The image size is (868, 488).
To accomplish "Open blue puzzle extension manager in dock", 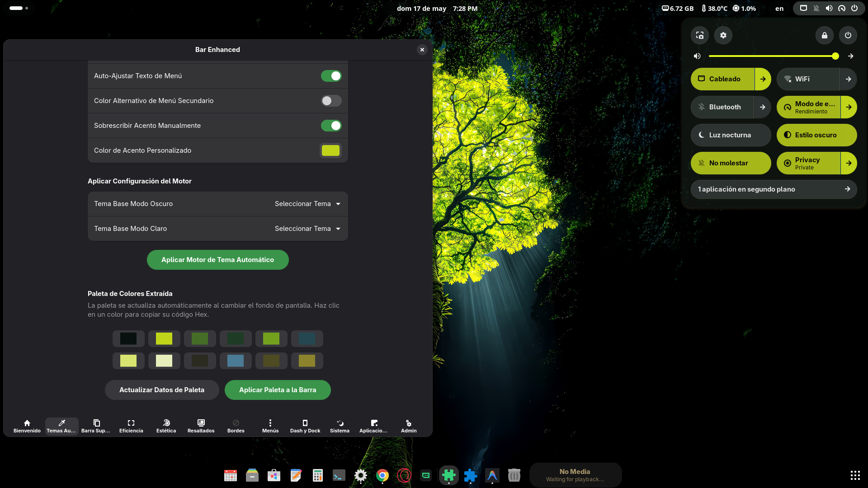I will pyautogui.click(x=471, y=475).
